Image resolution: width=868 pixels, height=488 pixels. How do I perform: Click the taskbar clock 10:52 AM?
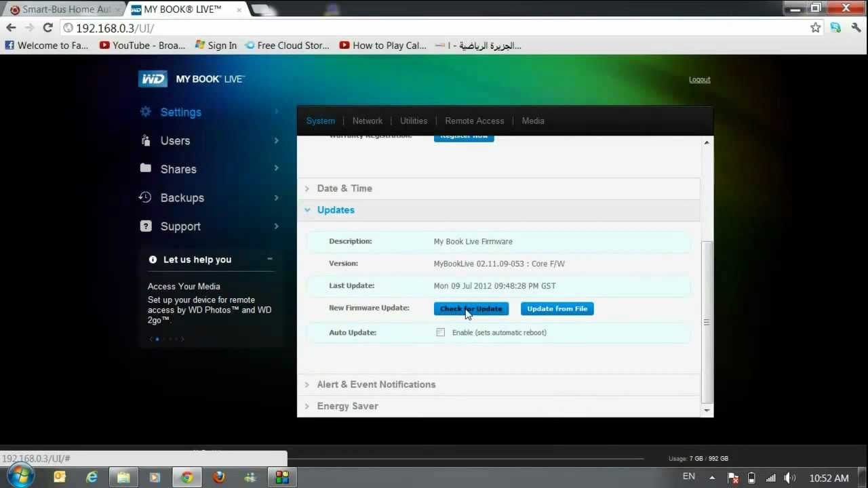pyautogui.click(x=829, y=478)
